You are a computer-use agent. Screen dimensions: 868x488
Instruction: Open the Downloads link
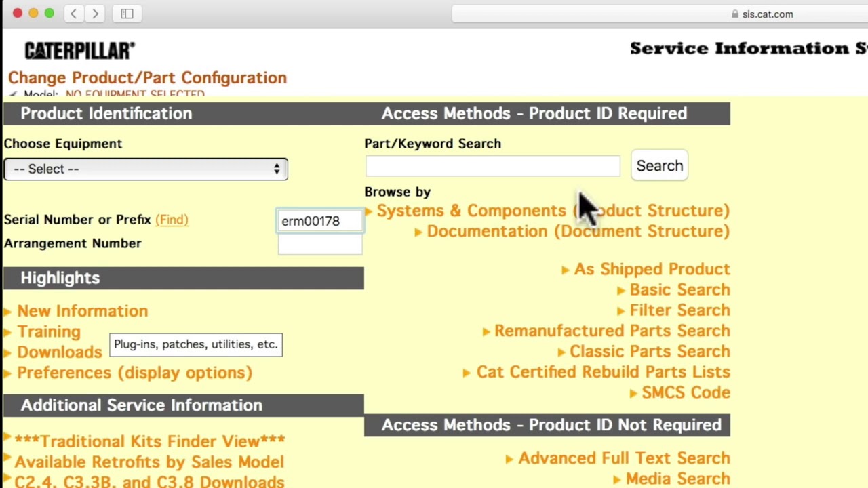(x=60, y=352)
